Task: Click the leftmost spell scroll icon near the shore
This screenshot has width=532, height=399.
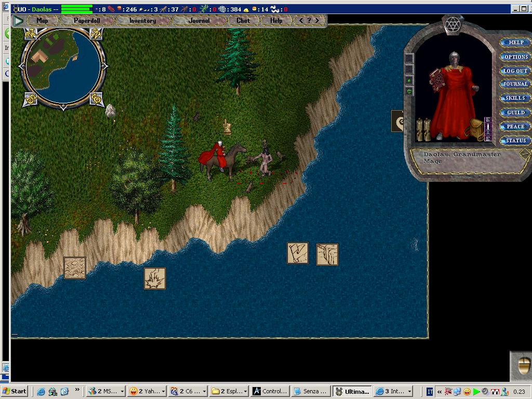Action: (75, 268)
